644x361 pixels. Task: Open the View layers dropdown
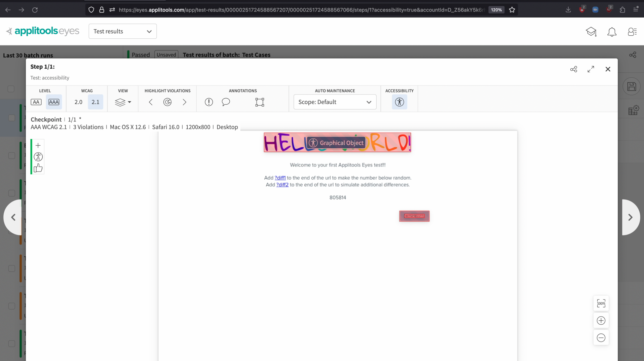point(123,102)
